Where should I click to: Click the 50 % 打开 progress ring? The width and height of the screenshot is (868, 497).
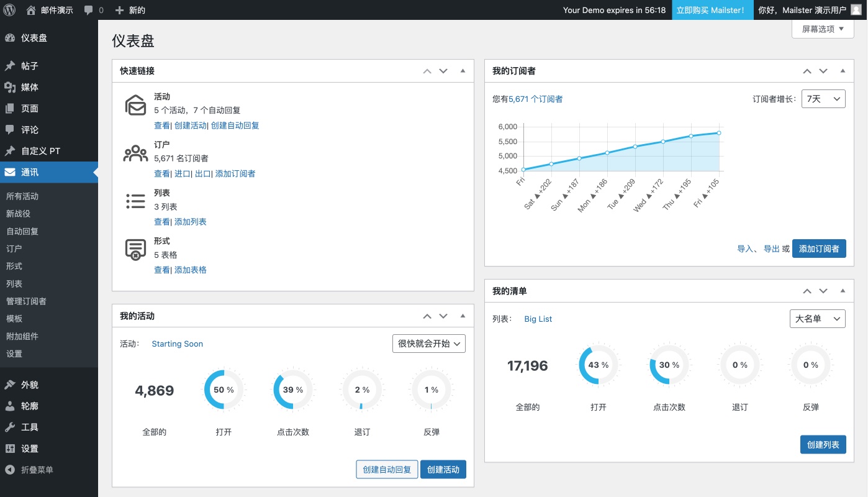[224, 390]
